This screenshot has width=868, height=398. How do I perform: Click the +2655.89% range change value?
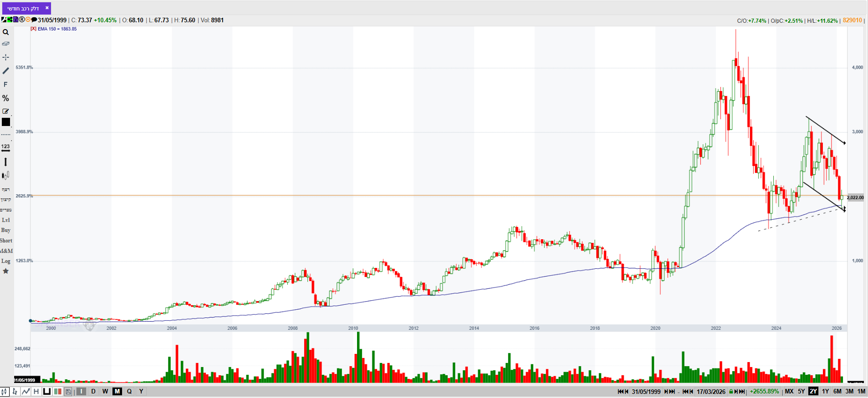coord(764,392)
